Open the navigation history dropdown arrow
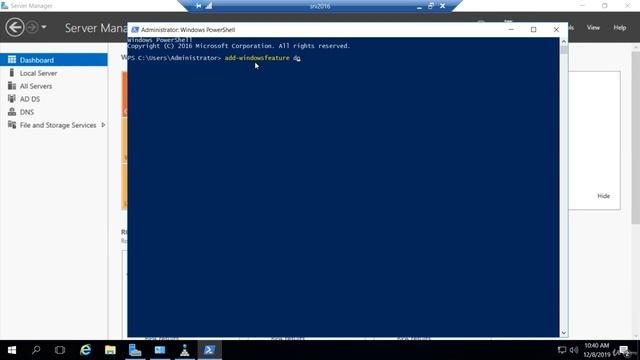 coord(44,27)
